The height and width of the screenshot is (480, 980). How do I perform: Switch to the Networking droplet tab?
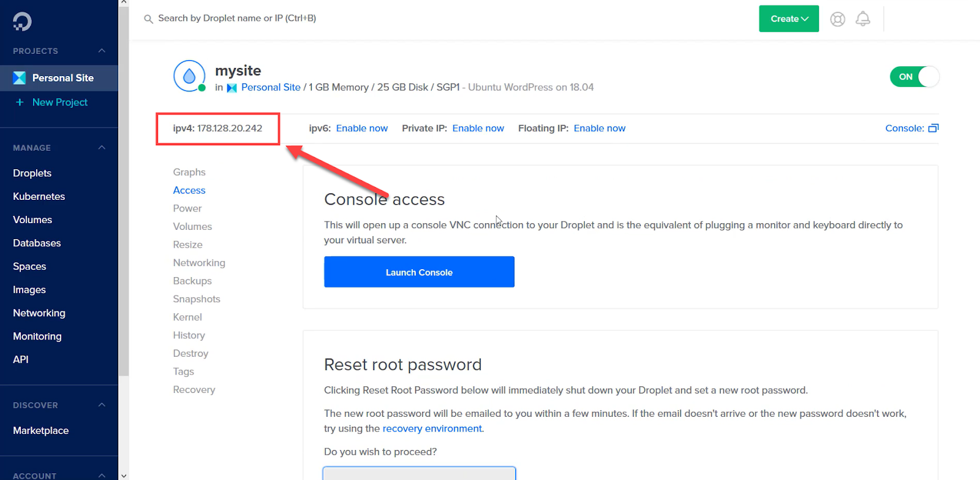tap(199, 263)
